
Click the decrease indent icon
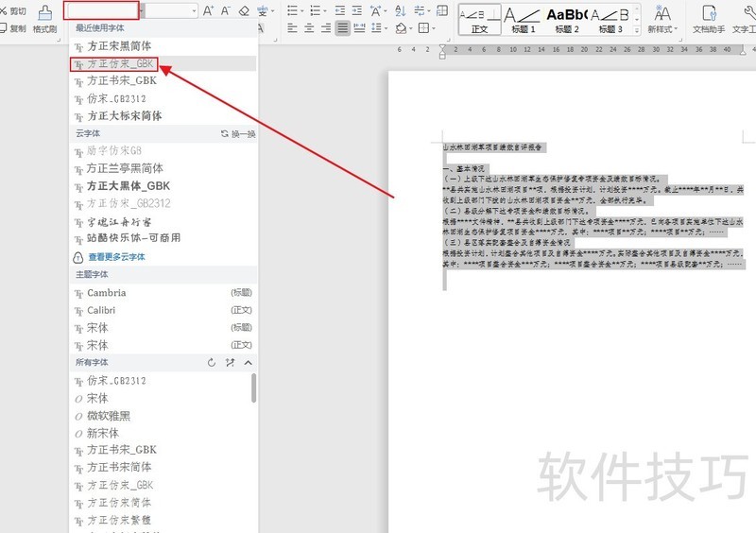click(x=340, y=10)
